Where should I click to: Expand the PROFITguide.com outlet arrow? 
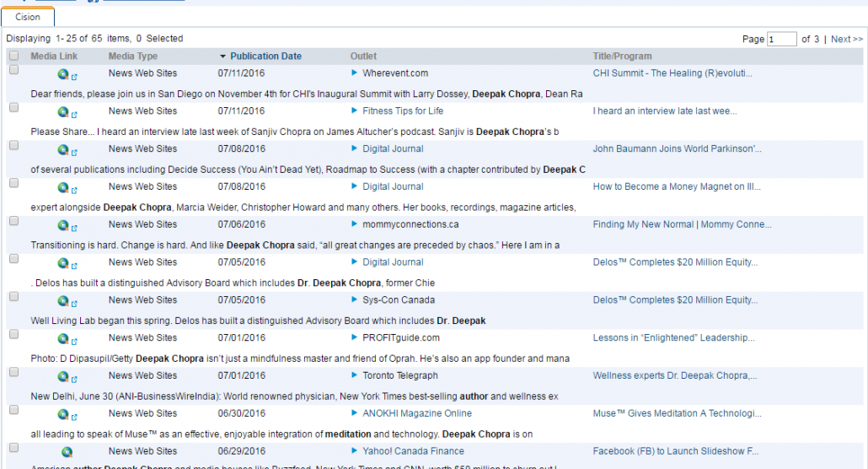pyautogui.click(x=354, y=337)
